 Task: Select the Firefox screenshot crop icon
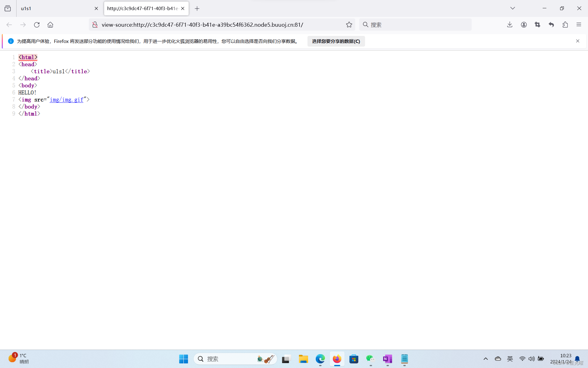[537, 25]
